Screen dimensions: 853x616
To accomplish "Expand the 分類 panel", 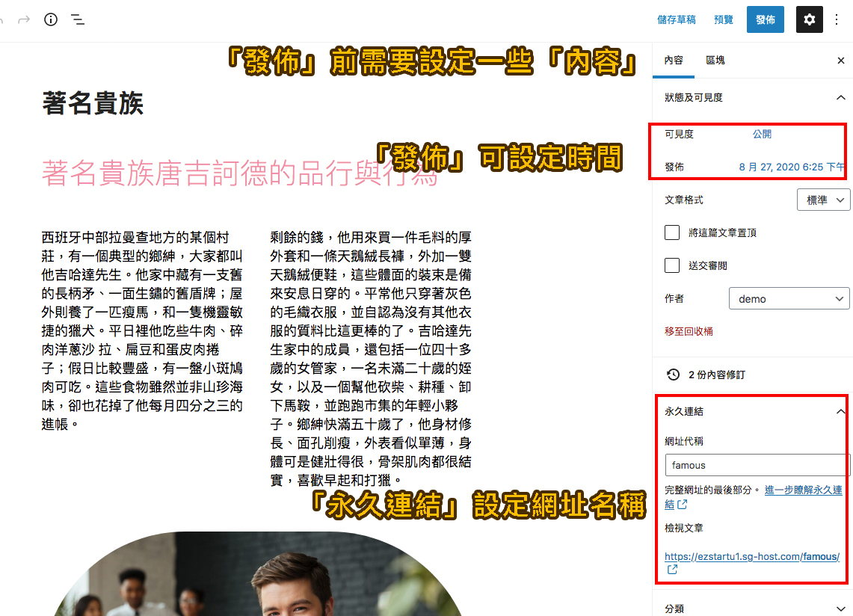I will (840, 609).
